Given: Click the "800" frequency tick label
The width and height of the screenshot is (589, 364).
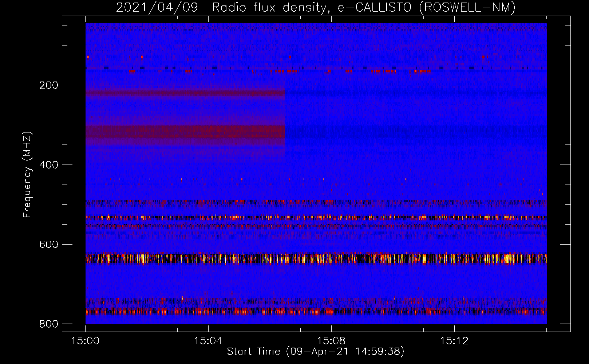Looking at the screenshot, I should [x=49, y=324].
